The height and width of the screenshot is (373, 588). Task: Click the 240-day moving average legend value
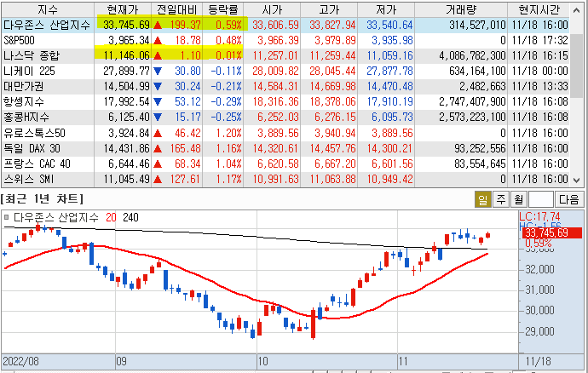coord(130,217)
